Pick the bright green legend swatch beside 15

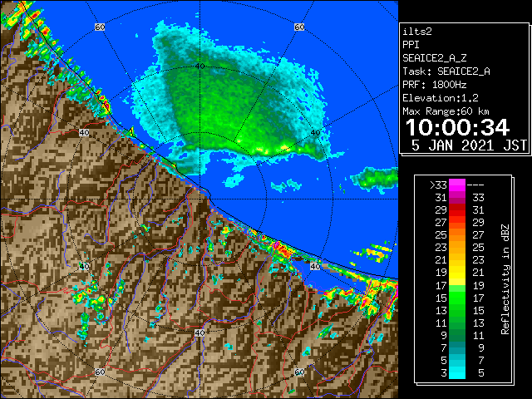(457, 298)
